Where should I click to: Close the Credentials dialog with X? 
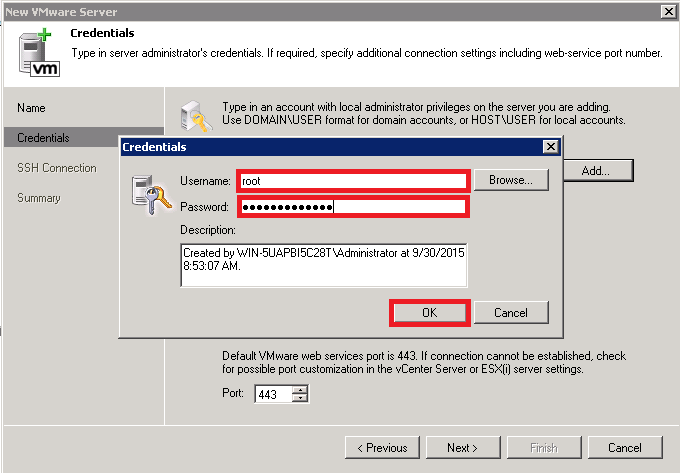coord(550,147)
